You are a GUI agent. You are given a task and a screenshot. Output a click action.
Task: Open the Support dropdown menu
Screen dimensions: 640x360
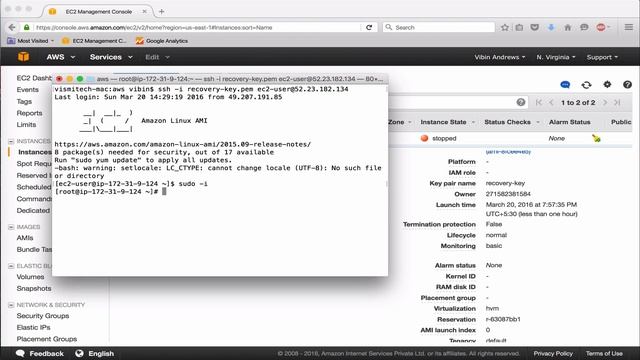pyautogui.click(x=602, y=57)
